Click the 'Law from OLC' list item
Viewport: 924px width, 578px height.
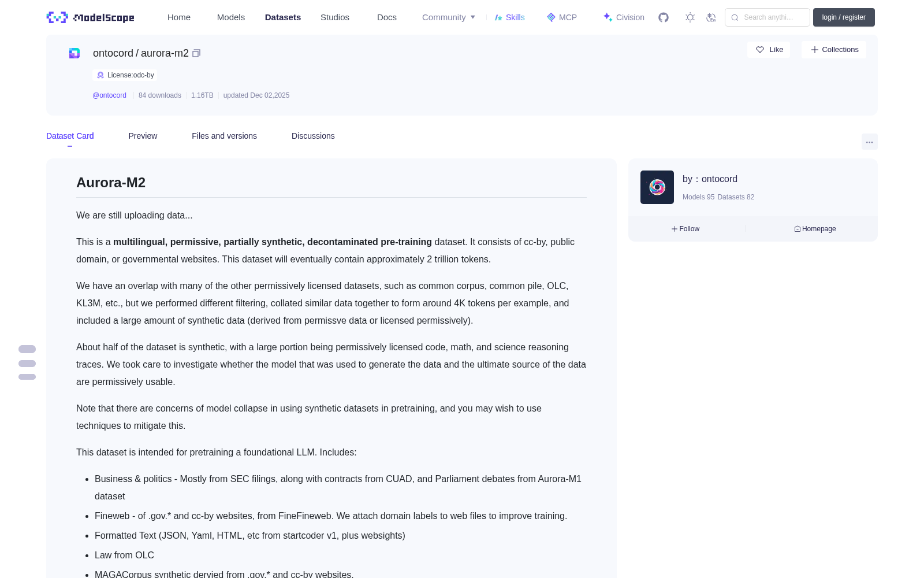[124, 555]
